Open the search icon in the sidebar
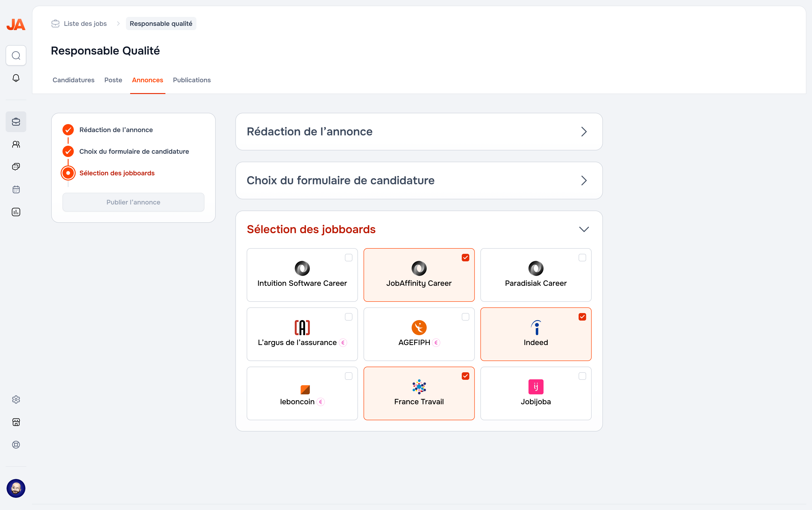The image size is (812, 510). (x=16, y=55)
